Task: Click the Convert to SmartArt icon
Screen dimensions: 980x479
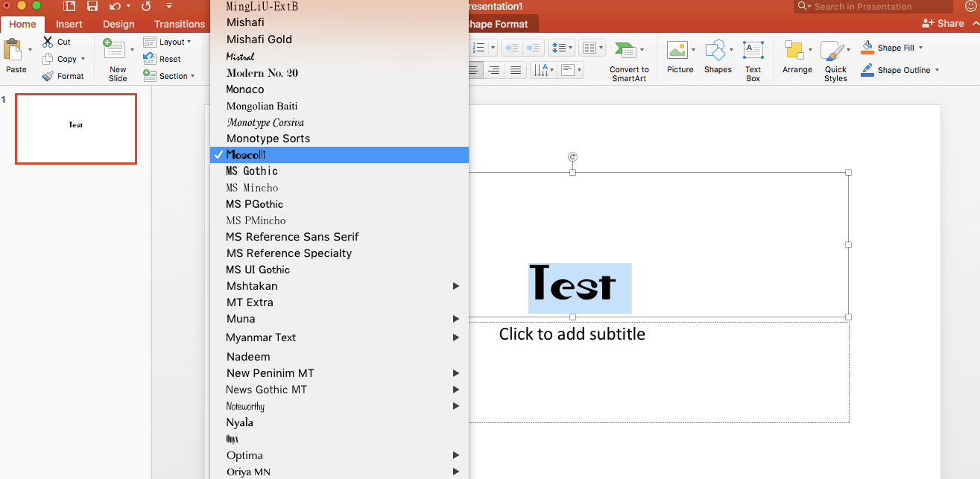Action: coord(626,51)
